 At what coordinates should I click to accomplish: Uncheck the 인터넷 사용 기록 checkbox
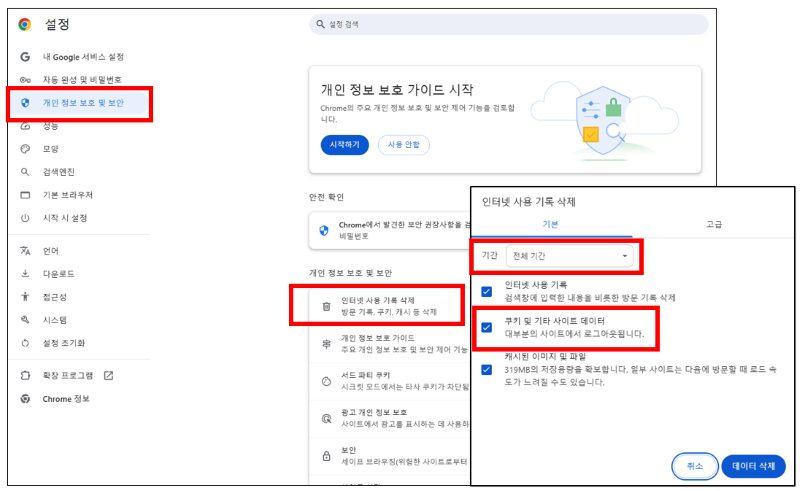click(487, 291)
